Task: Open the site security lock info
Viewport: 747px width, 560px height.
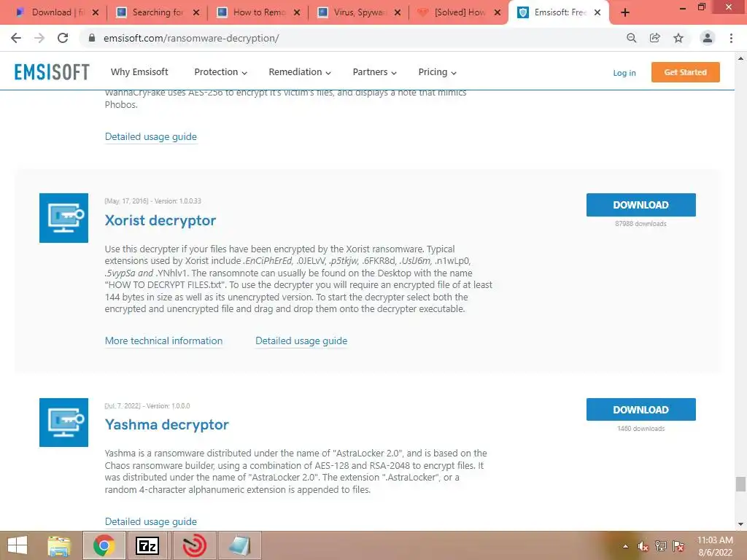Action: coord(92,38)
